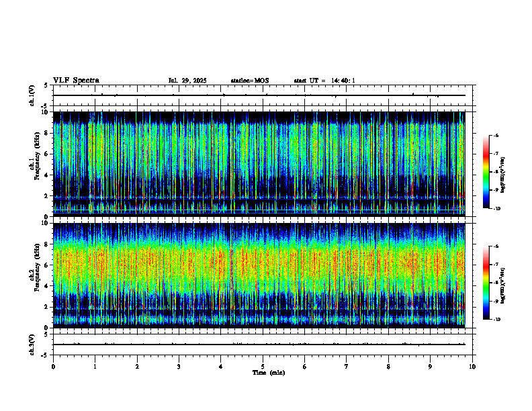Click time axis tick label "0"
The image size is (532, 411).
[53, 367]
